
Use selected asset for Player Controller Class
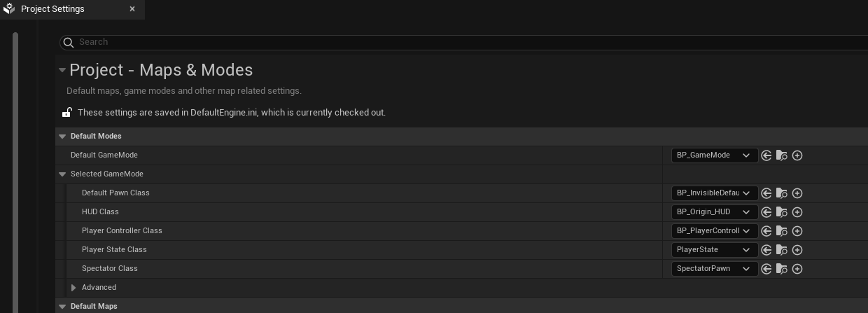766,231
